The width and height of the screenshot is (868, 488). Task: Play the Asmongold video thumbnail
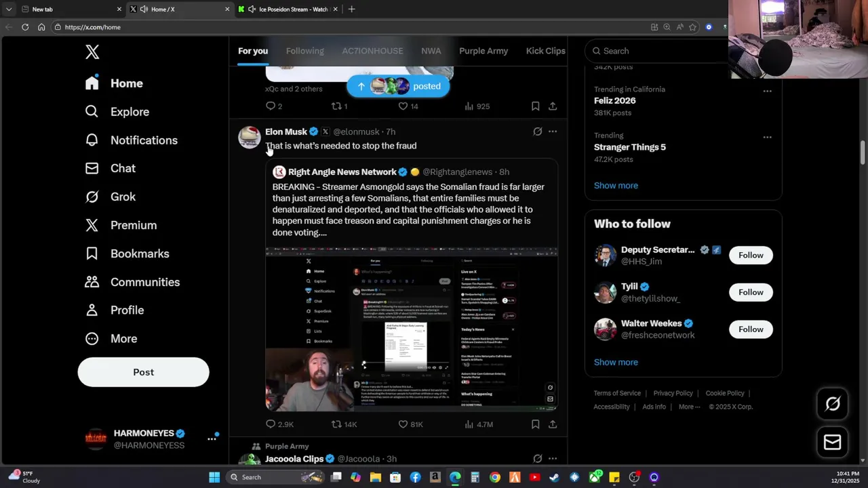click(412, 329)
